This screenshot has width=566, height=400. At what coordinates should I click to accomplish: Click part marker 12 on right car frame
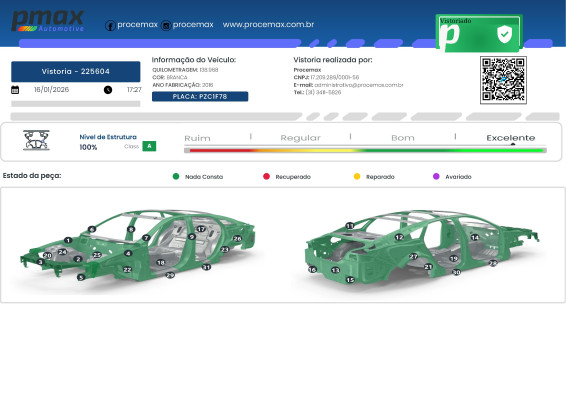(x=399, y=237)
